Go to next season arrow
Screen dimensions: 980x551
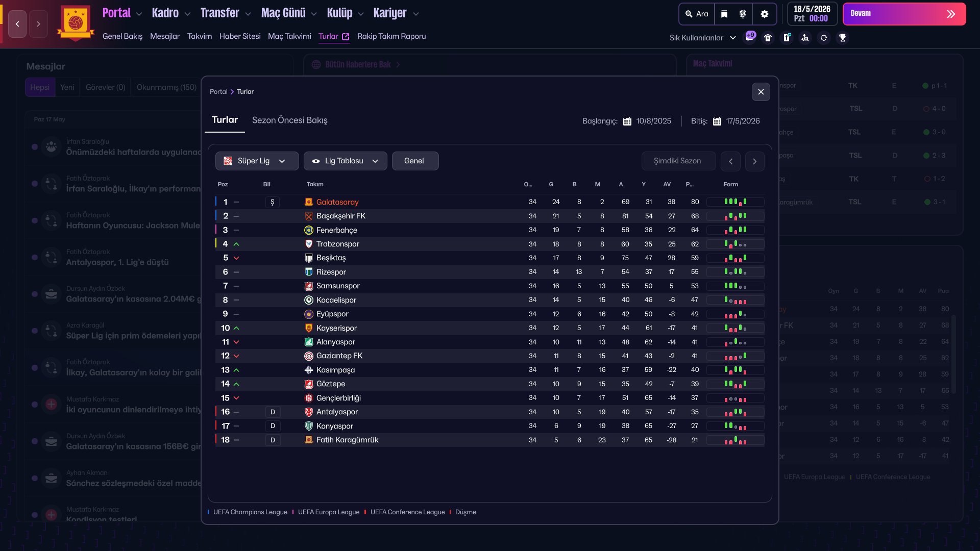coord(754,161)
